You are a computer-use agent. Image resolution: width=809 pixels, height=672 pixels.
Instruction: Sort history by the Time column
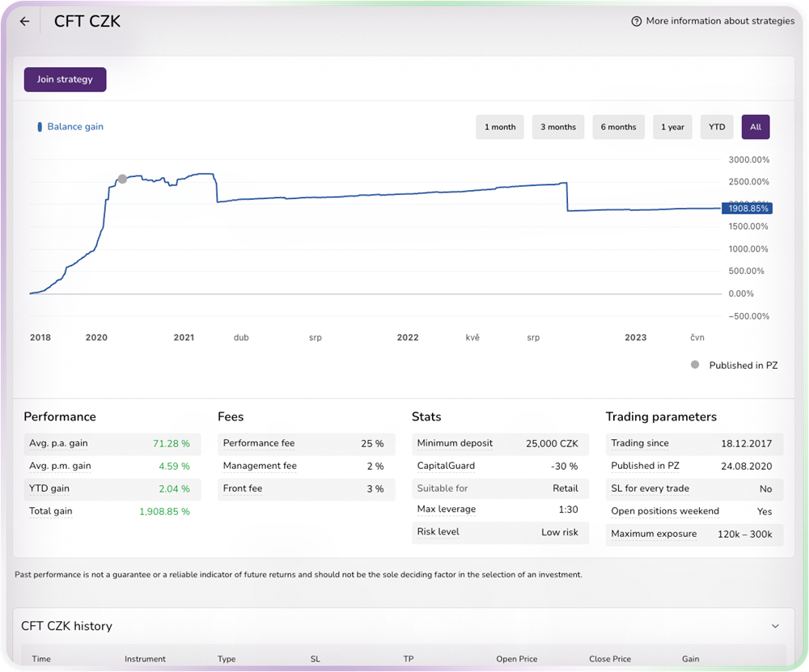[41, 658]
